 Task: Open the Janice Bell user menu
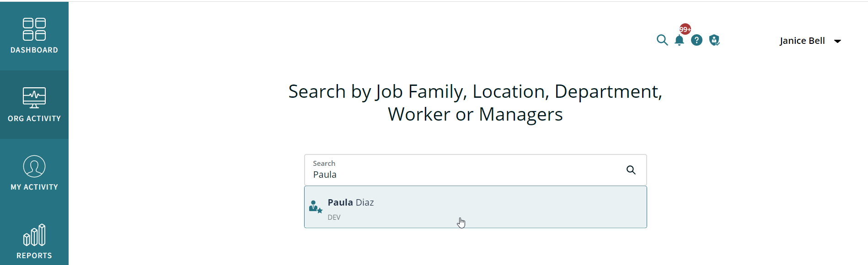click(x=810, y=41)
